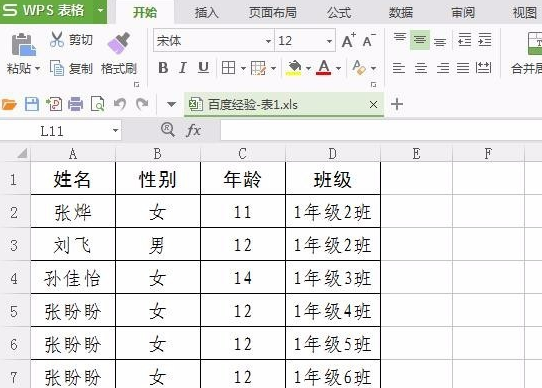Print the spreadsheet with the printer icon
Viewport: 542px width, 388px height.
click(x=76, y=104)
